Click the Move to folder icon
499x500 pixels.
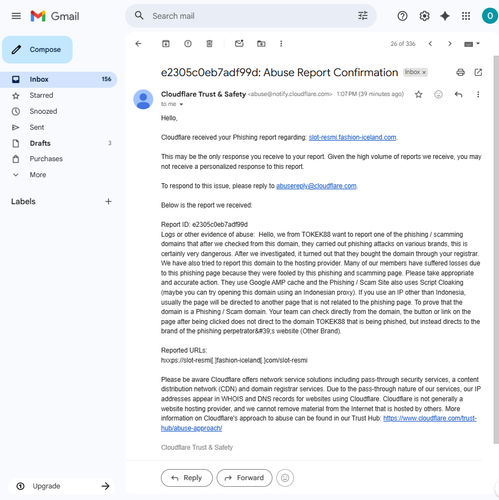click(261, 44)
